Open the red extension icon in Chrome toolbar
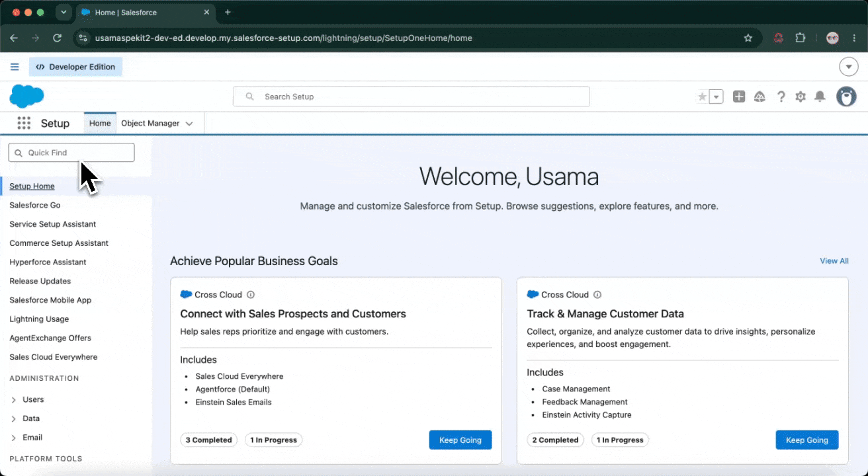This screenshot has height=476, width=868. [779, 38]
